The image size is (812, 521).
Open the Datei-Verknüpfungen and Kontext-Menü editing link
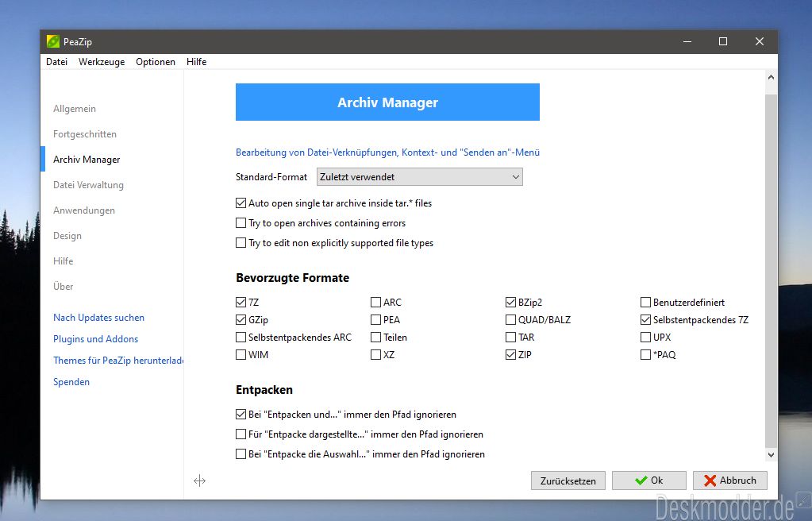click(x=388, y=152)
